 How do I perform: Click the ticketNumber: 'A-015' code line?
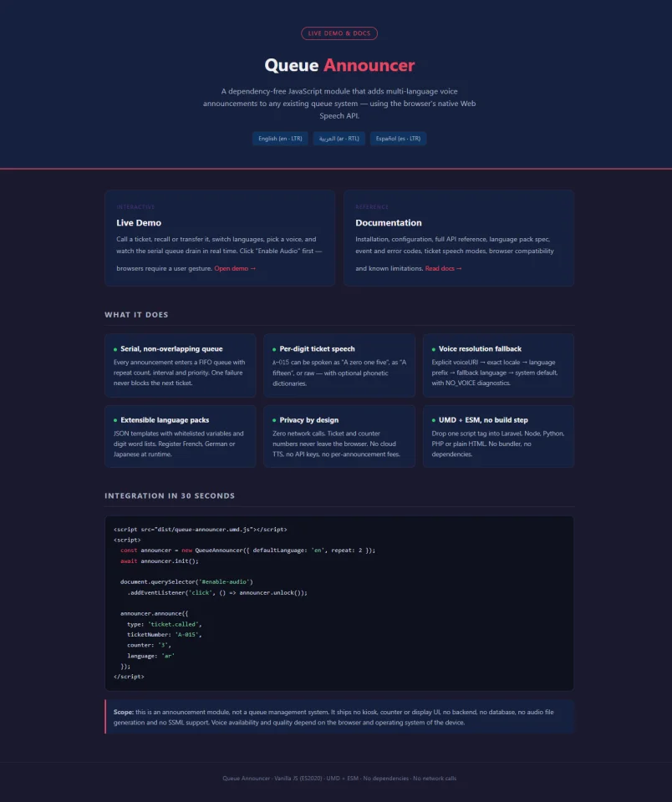point(165,635)
